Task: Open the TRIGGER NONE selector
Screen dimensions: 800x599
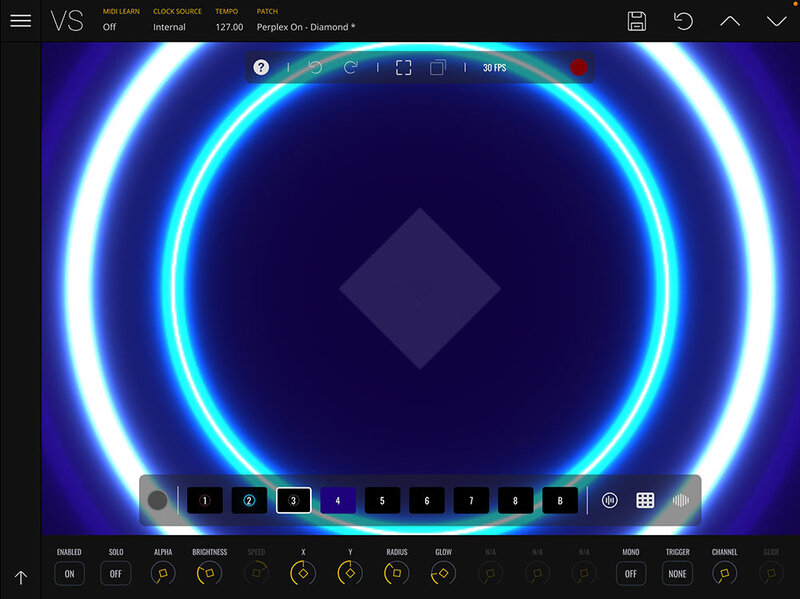Action: click(x=677, y=573)
